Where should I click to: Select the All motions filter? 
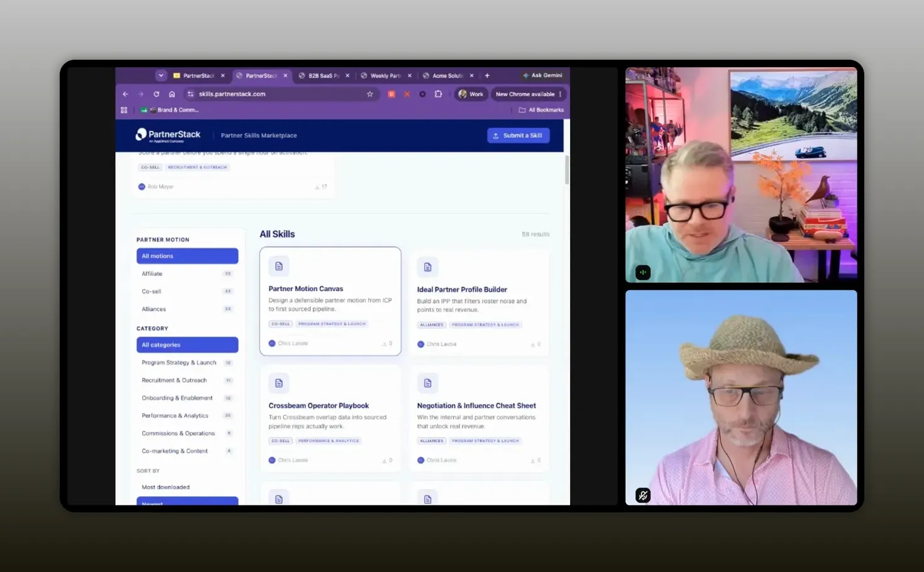point(187,256)
